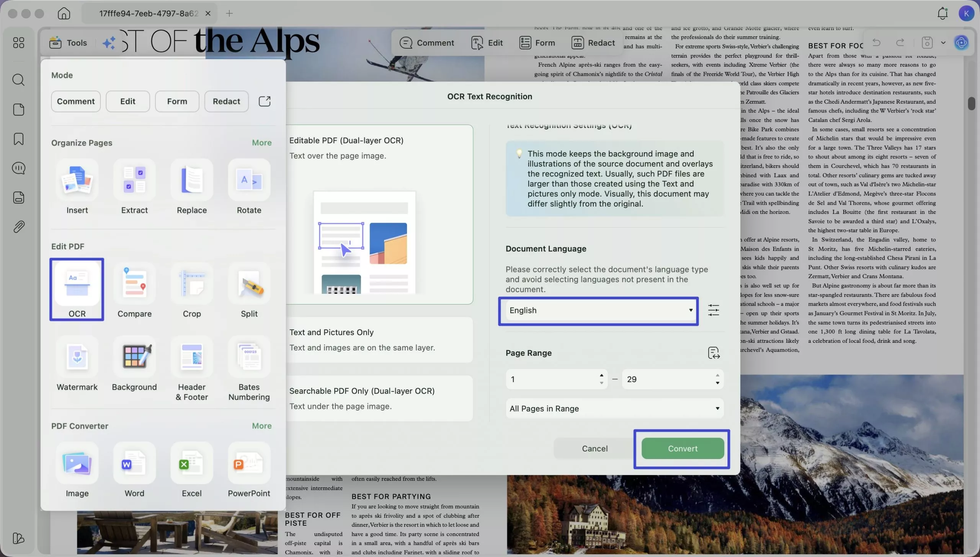Open search in the left sidebar
The image size is (980, 557).
pos(19,80)
